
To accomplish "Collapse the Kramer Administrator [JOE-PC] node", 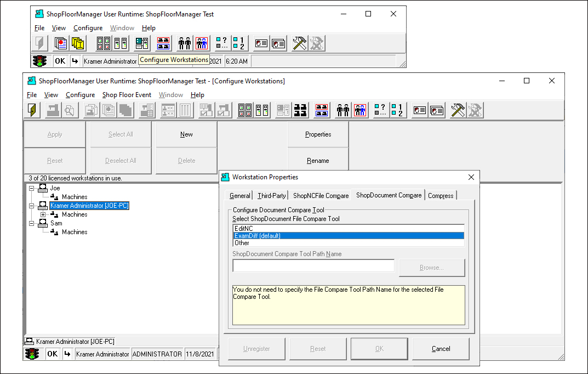I will [32, 206].
